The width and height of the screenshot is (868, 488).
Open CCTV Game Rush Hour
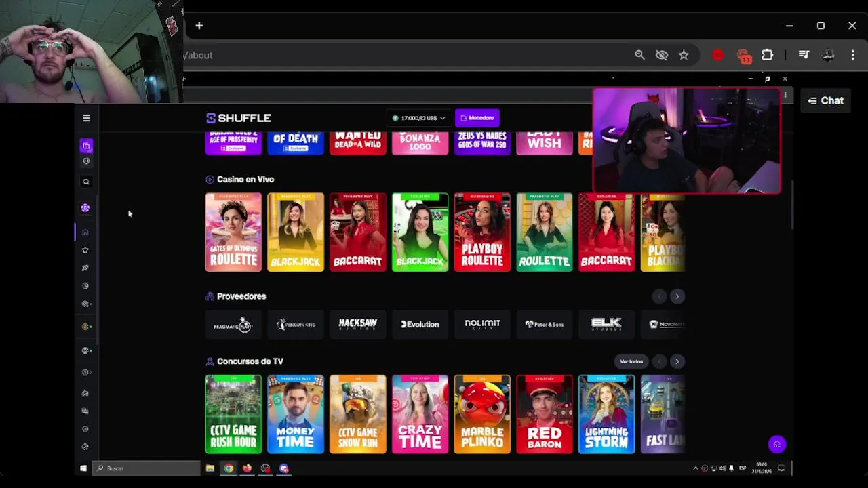click(x=233, y=414)
